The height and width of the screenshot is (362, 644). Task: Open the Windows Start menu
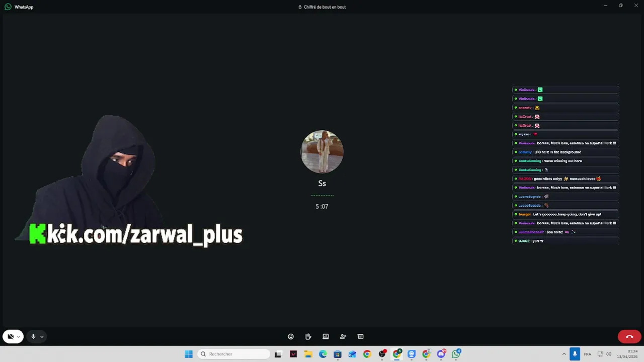(189, 354)
